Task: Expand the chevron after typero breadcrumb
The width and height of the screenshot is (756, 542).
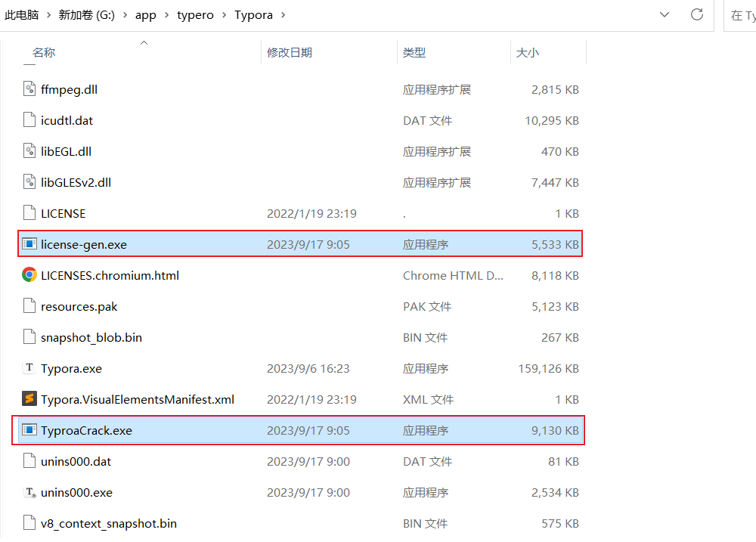Action: (224, 15)
